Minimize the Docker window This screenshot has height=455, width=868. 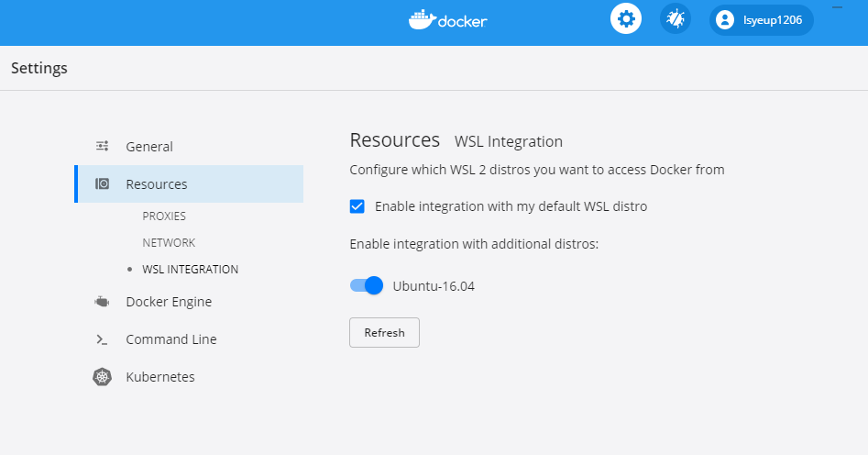click(x=837, y=7)
